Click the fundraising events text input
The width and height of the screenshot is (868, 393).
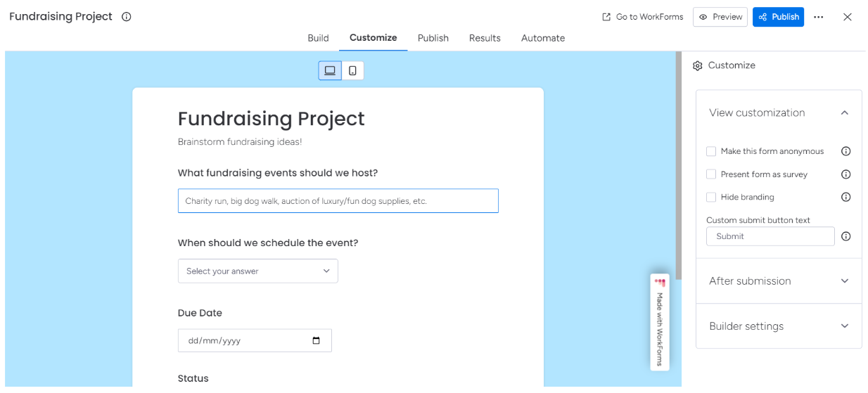338,200
